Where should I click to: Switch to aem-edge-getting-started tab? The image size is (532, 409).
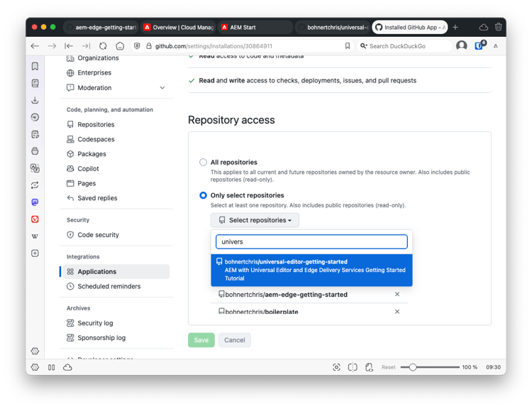click(x=101, y=27)
